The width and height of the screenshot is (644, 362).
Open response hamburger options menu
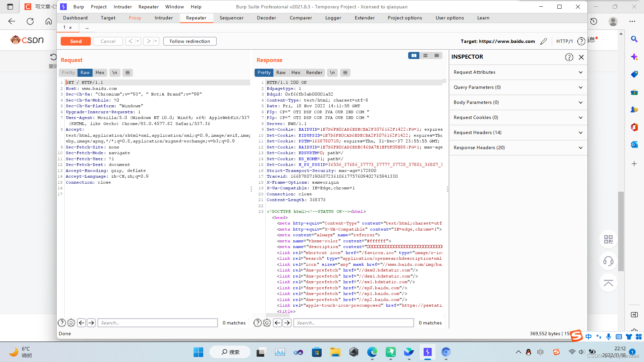(x=345, y=72)
